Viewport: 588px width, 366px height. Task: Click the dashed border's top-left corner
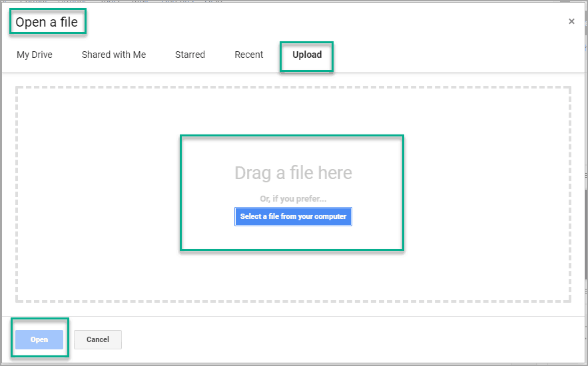(x=17, y=88)
